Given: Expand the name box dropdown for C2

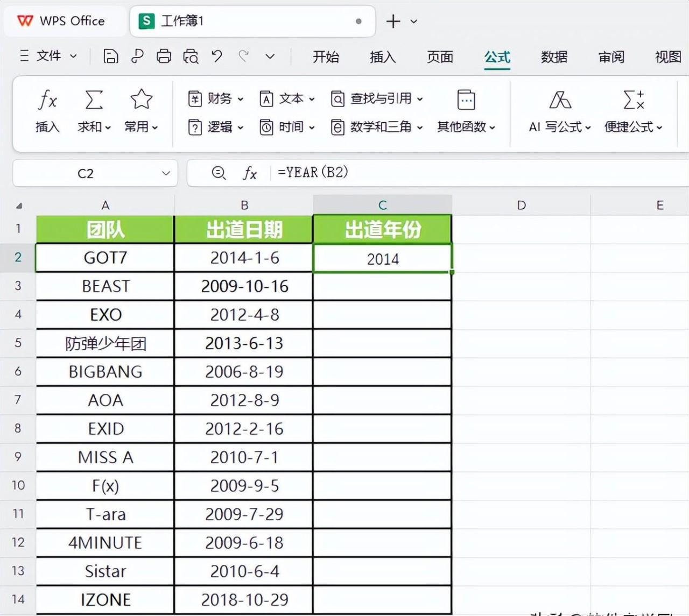Looking at the screenshot, I should pyautogui.click(x=166, y=173).
